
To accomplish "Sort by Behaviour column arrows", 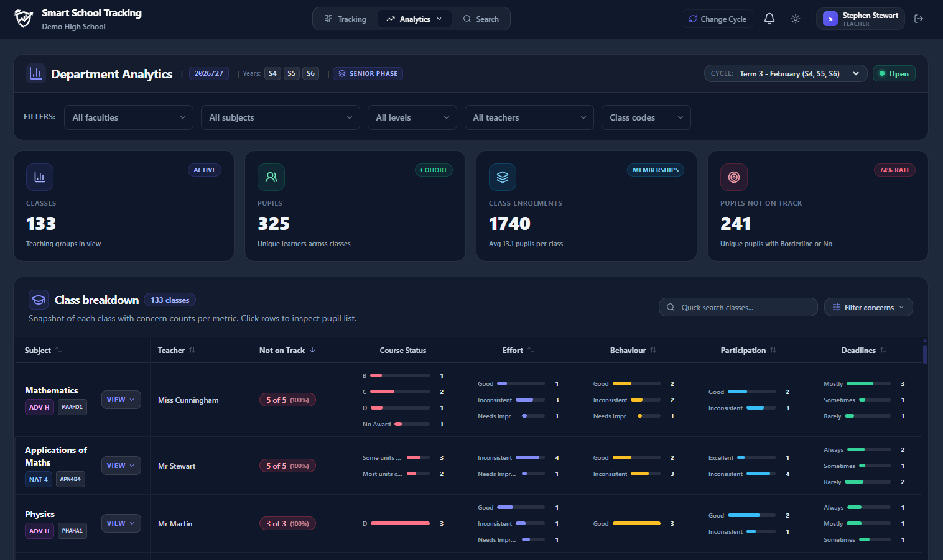I will (653, 350).
